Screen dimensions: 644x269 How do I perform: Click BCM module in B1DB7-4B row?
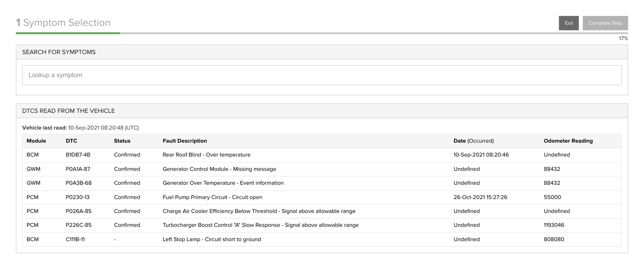pos(33,155)
